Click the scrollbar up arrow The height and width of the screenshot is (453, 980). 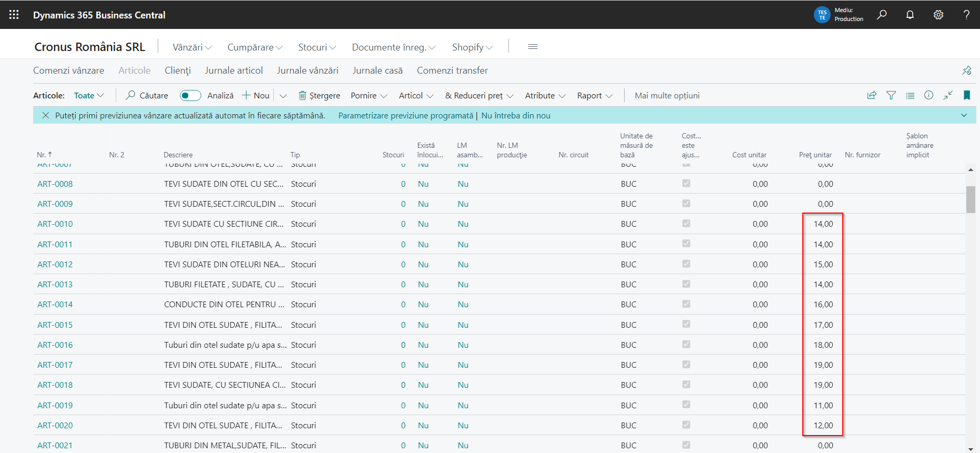pos(971,169)
